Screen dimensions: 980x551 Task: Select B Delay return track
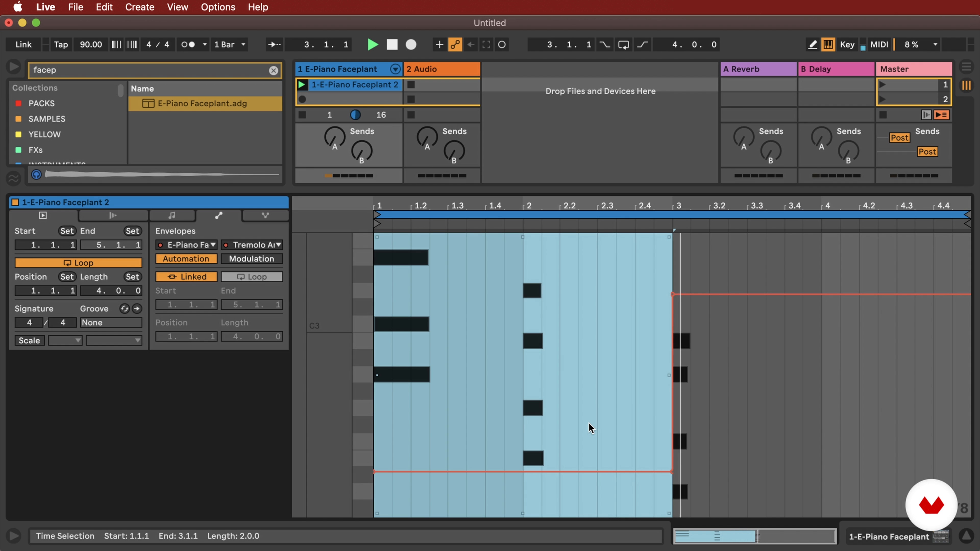click(836, 69)
